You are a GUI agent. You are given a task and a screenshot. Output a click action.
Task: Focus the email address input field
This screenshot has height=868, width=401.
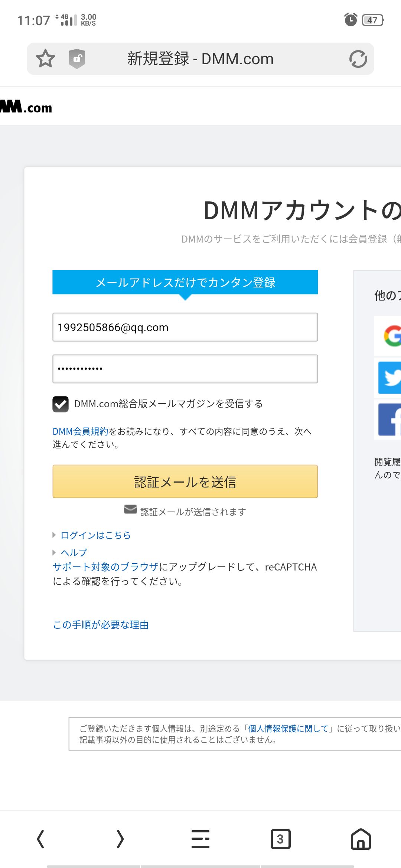(x=185, y=327)
